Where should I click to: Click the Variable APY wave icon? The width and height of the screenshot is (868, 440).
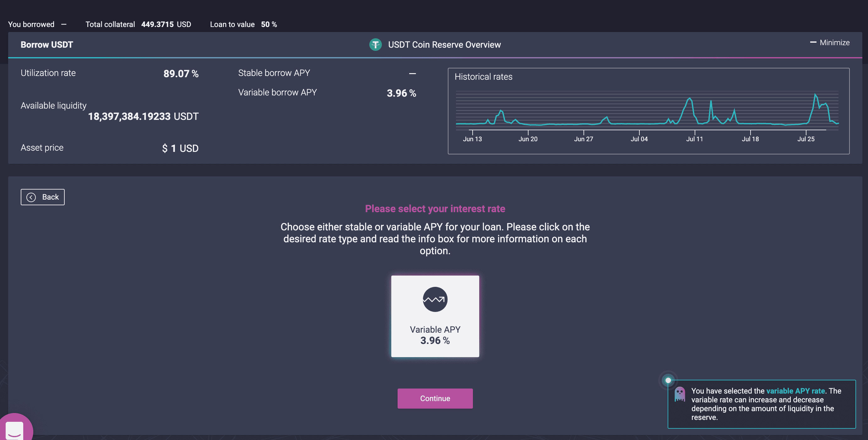[435, 299]
